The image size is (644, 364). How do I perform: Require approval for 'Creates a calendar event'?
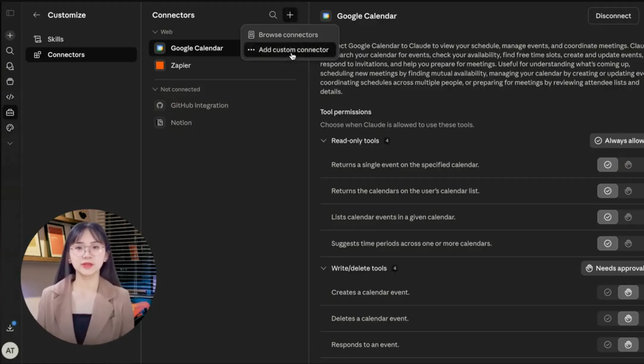point(628,292)
